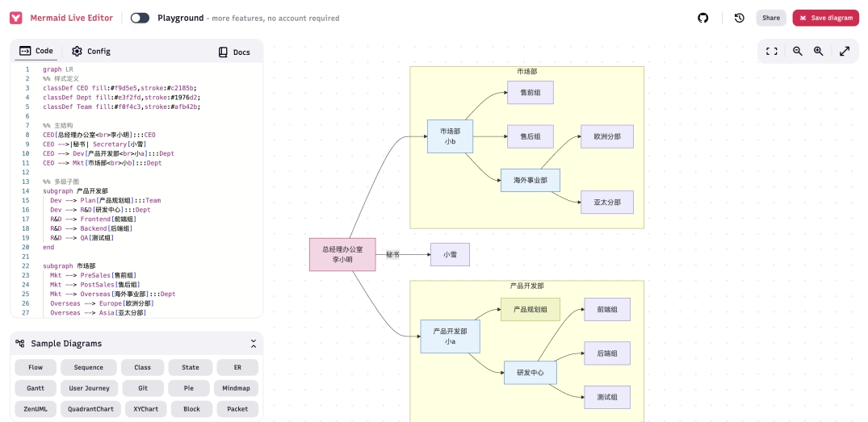
Task: Click the Mermaid logo icon
Action: (16, 18)
